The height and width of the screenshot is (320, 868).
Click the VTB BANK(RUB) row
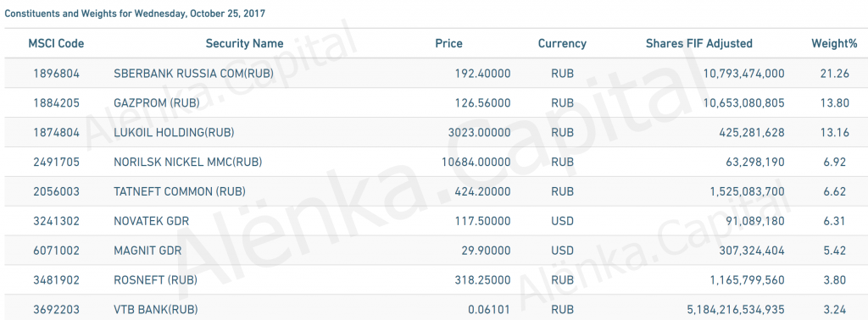434,307
